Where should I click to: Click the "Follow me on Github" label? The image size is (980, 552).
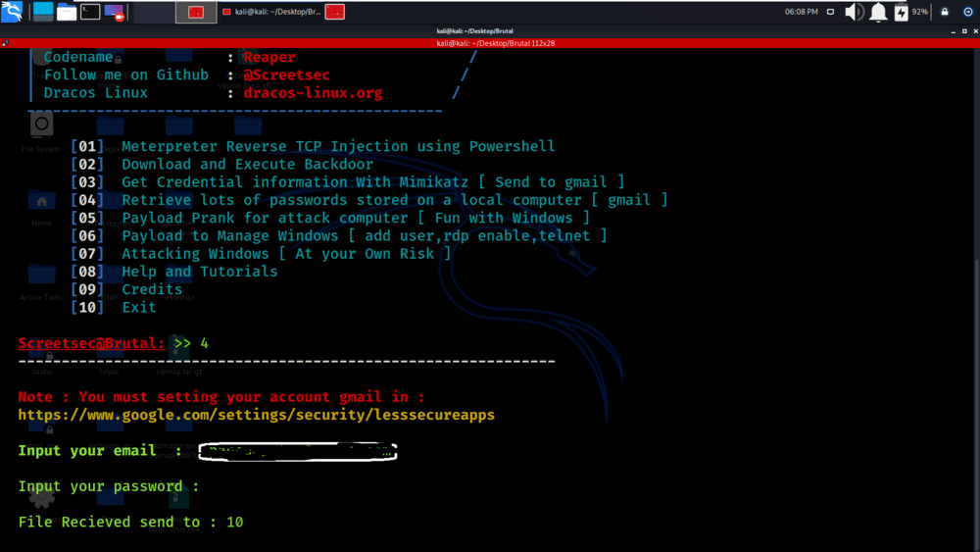(x=125, y=75)
